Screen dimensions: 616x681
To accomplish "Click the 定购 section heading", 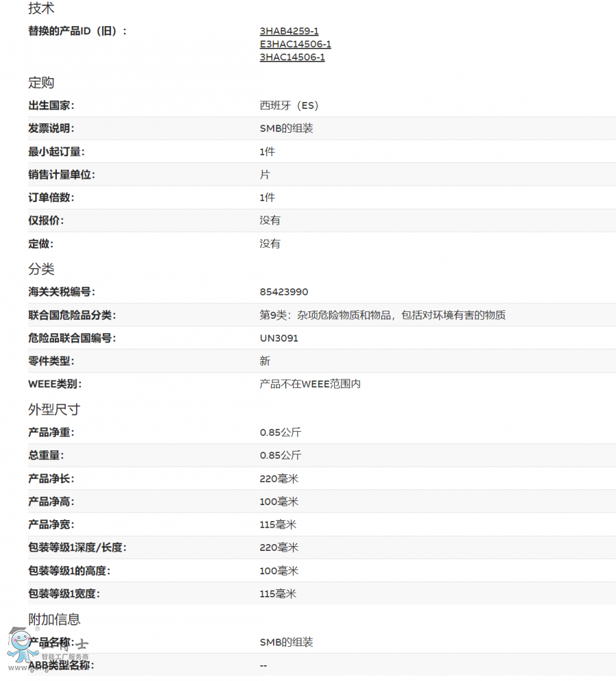I will [x=41, y=83].
